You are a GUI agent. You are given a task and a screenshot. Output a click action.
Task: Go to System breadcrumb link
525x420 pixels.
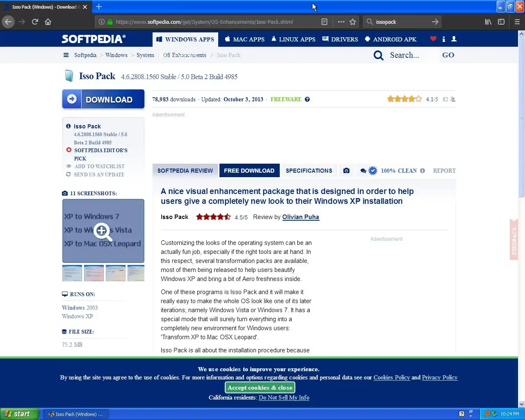tap(145, 55)
